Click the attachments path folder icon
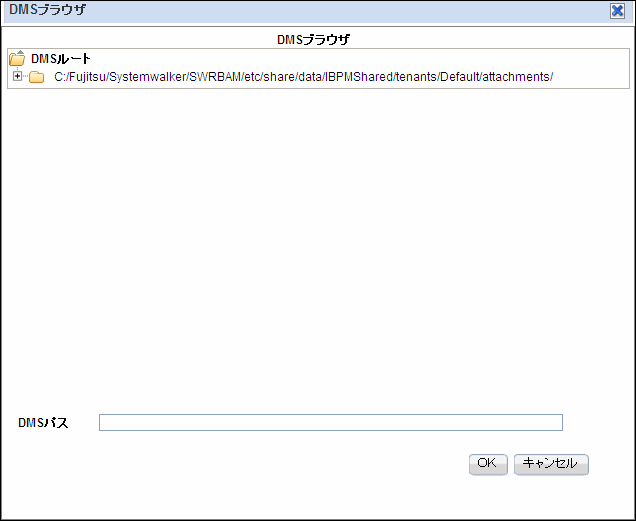Screen dimensions: 636x521 (x=37, y=77)
